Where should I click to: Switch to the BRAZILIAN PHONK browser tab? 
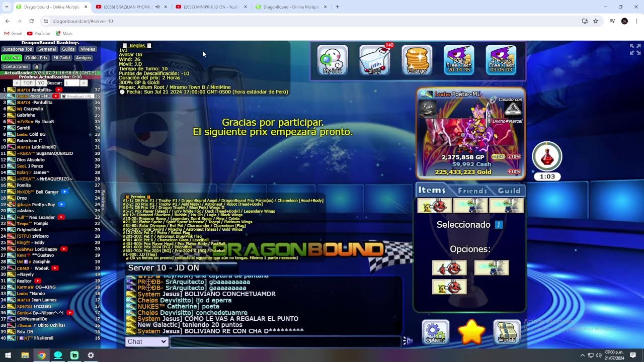[x=131, y=7]
